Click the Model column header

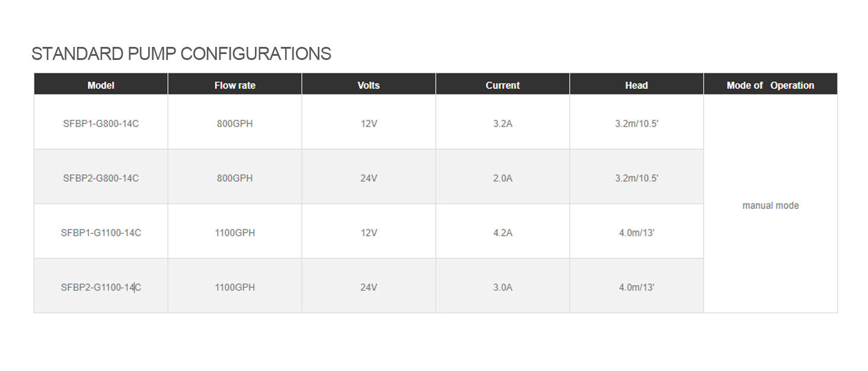pyautogui.click(x=101, y=85)
